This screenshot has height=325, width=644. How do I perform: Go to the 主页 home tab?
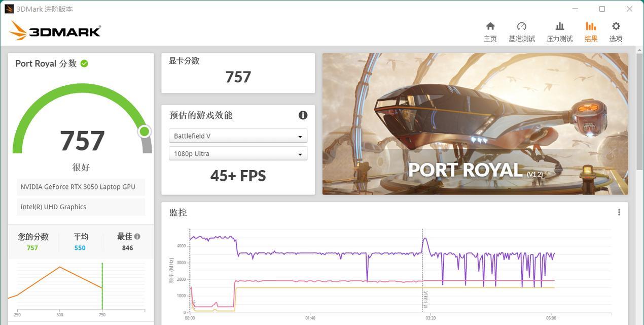490,32
